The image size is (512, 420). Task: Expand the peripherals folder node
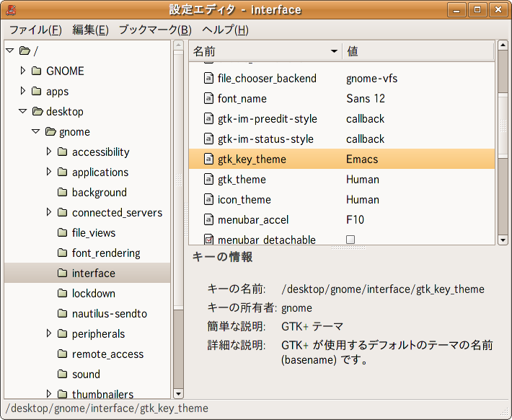[48, 333]
